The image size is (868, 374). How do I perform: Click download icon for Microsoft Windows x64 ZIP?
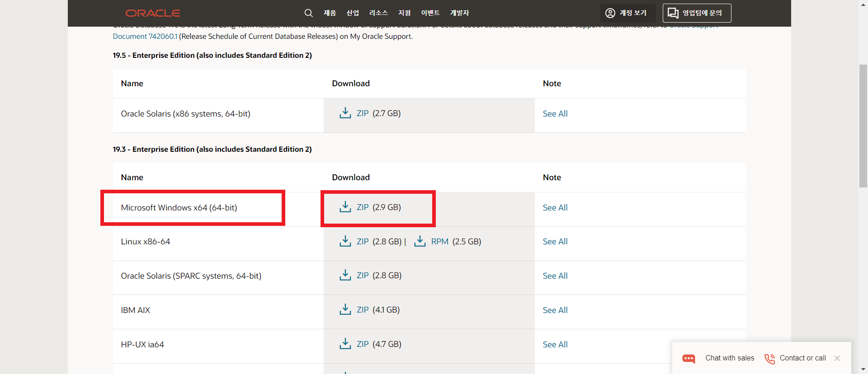[x=345, y=207]
